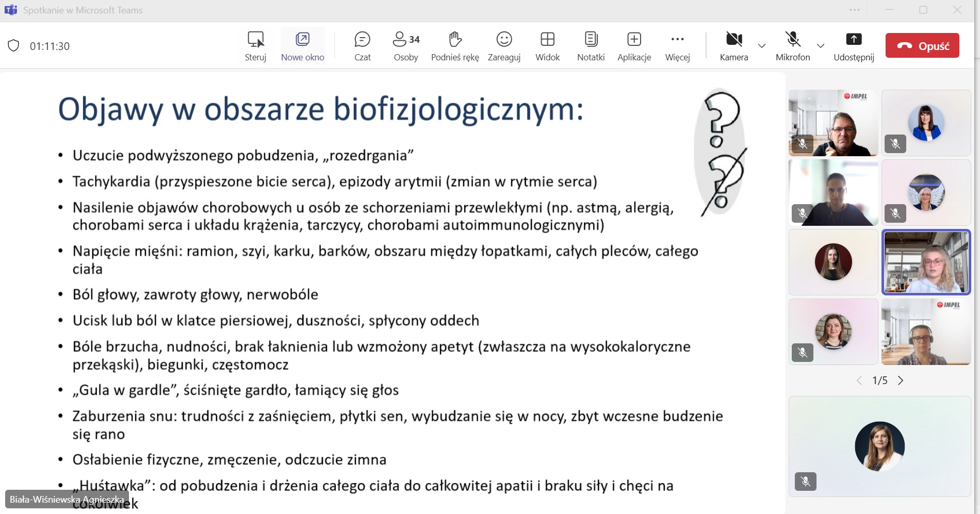
Task: Open the Więcej more options menu
Action: click(677, 46)
